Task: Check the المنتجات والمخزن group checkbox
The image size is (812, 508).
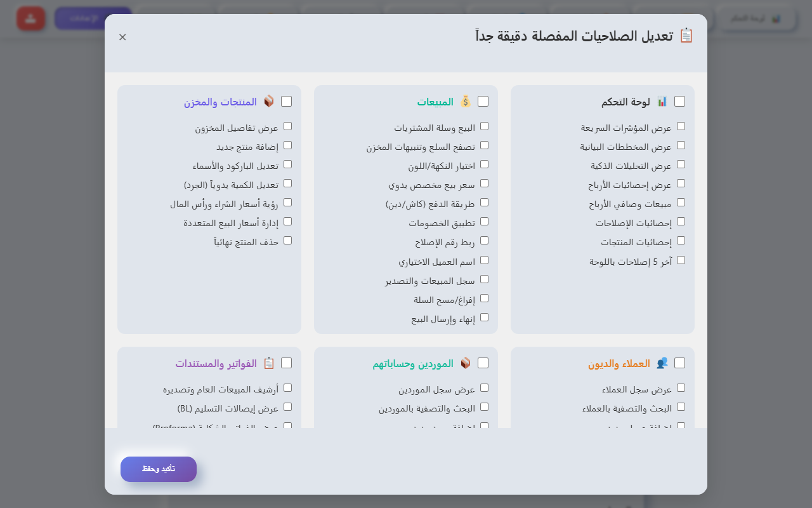Action: (x=286, y=102)
